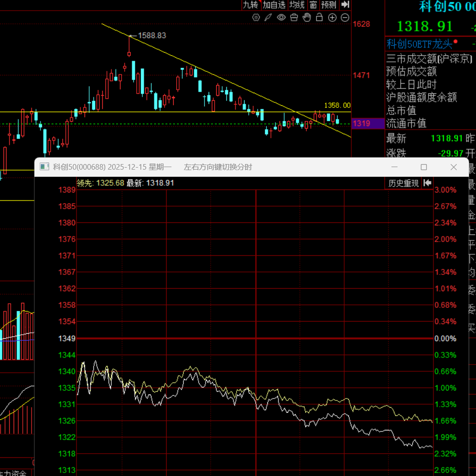Open chart settings gear icon
This screenshot has width=476, height=476.
256,18
